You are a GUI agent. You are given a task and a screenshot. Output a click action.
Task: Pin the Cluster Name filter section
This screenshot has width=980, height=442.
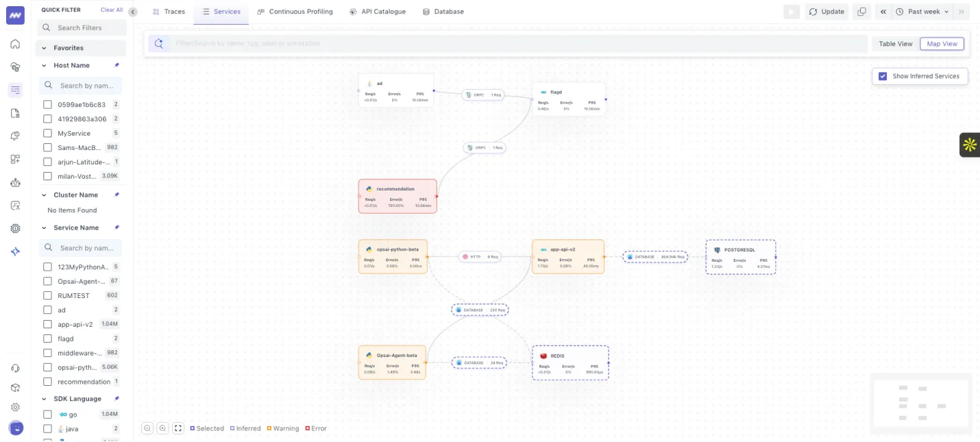[117, 195]
